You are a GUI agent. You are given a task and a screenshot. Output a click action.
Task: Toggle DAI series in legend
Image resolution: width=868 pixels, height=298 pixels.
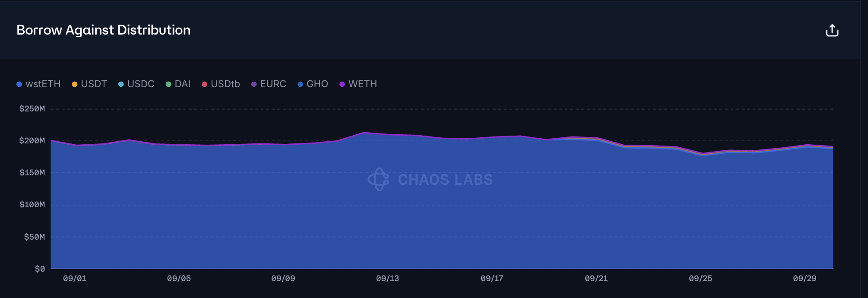pos(178,84)
